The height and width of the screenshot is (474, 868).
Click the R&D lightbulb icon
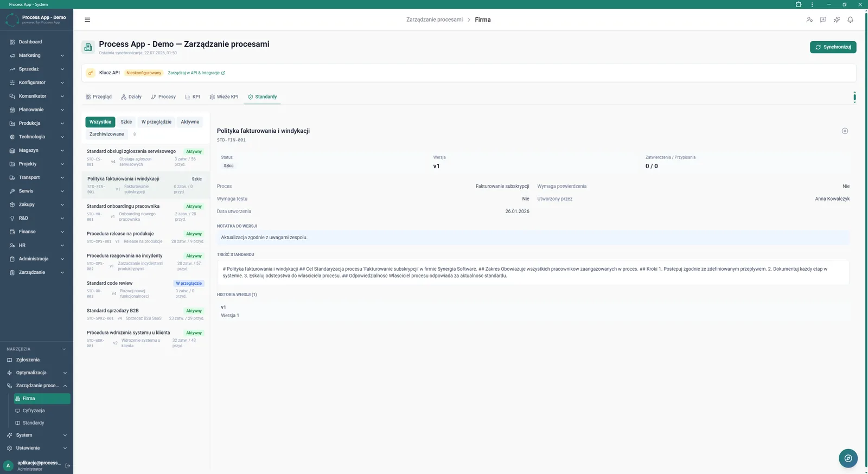pos(12,218)
